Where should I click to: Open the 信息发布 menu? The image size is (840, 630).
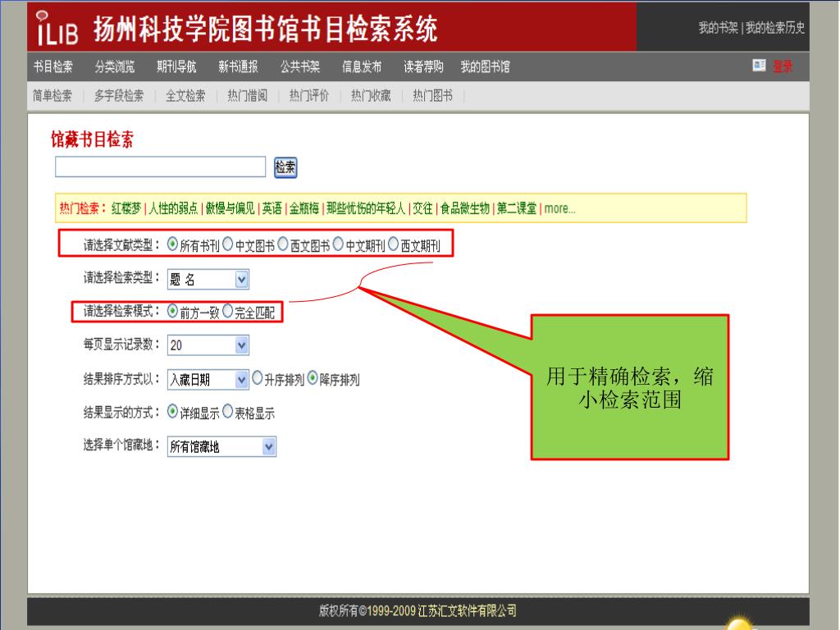click(x=362, y=66)
